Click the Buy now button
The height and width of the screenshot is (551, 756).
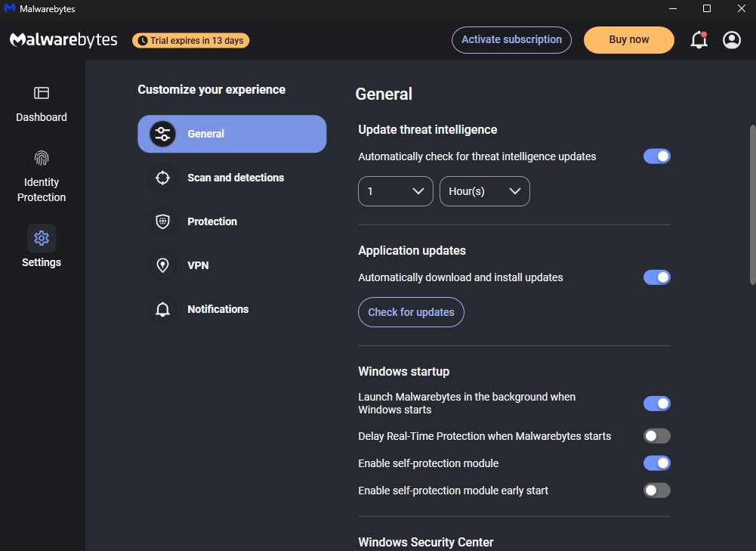pos(628,39)
